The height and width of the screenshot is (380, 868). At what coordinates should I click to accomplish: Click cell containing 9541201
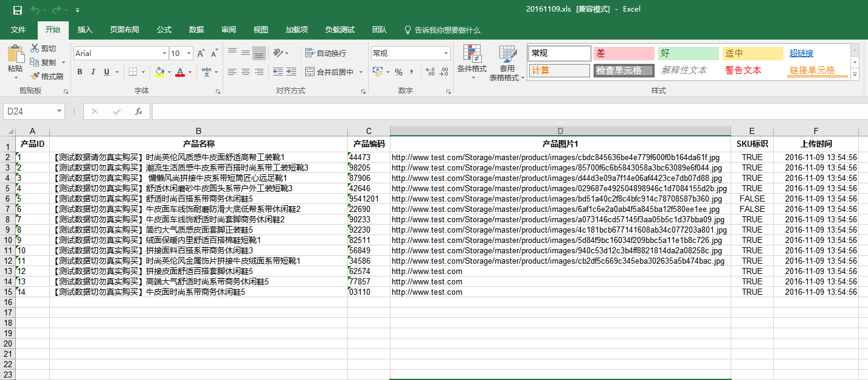point(369,199)
